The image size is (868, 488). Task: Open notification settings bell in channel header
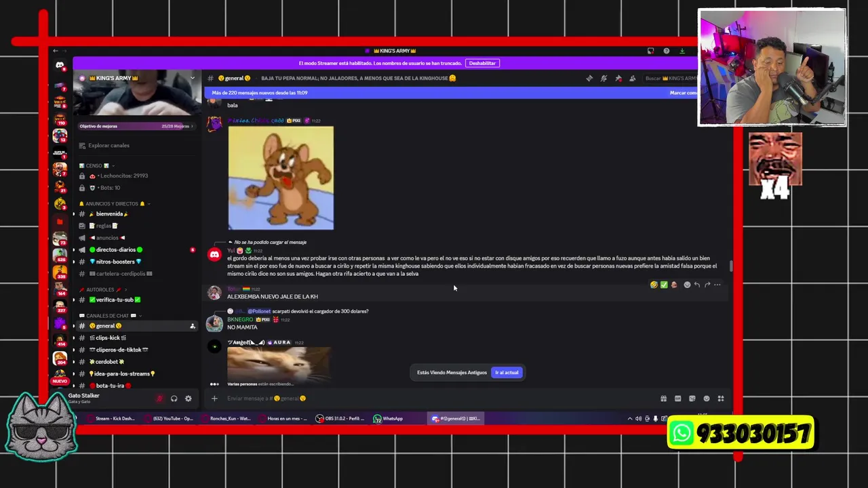604,78
